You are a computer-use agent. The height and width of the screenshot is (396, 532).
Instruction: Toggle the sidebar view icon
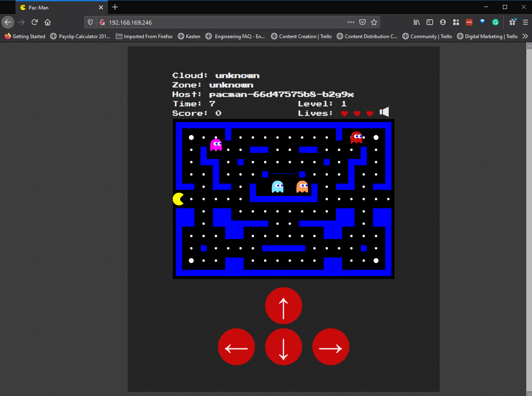pos(430,22)
